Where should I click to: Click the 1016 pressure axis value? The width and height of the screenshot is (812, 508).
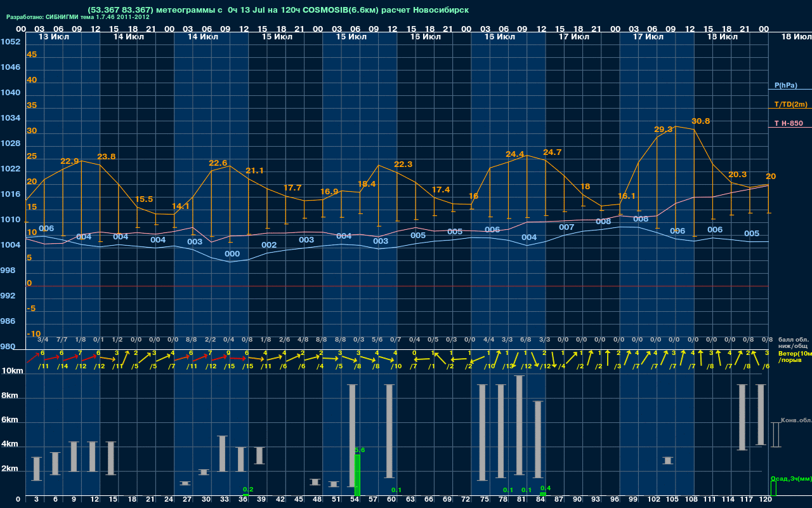[x=10, y=194]
